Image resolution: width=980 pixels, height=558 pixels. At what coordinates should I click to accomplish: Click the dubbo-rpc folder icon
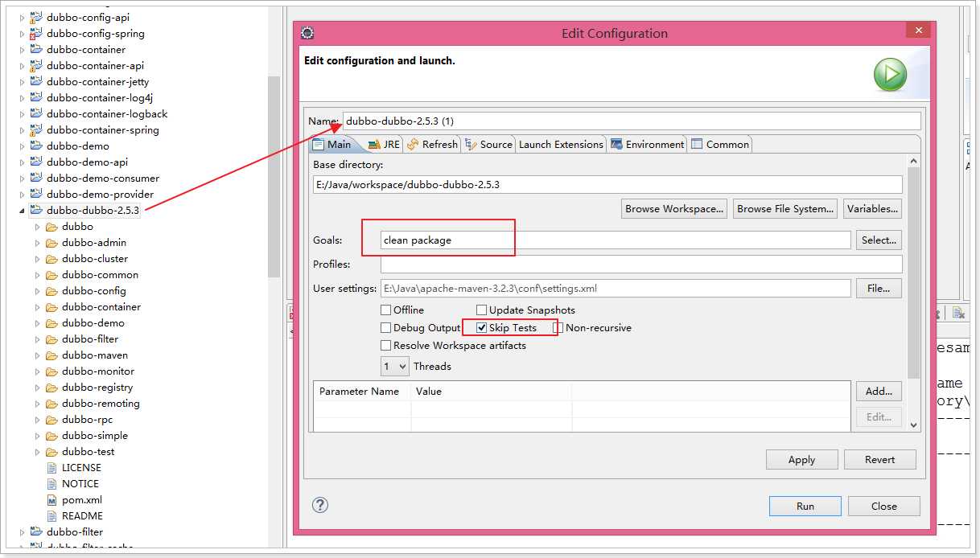click(x=51, y=419)
